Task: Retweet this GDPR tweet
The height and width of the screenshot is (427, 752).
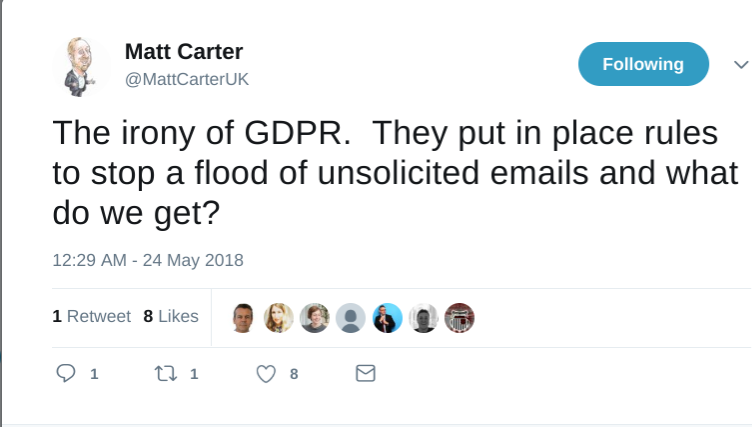Action: click(164, 374)
